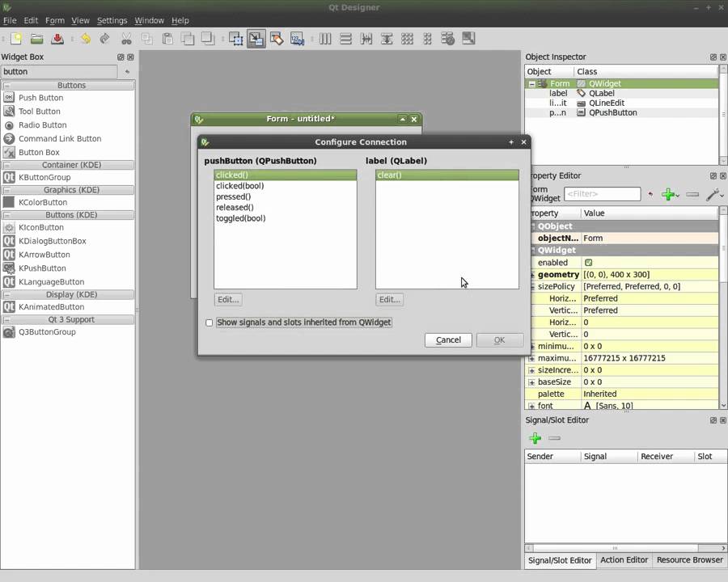The image size is (728, 582).
Task: Collapse Form node in Object Inspector
Action: pos(532,84)
